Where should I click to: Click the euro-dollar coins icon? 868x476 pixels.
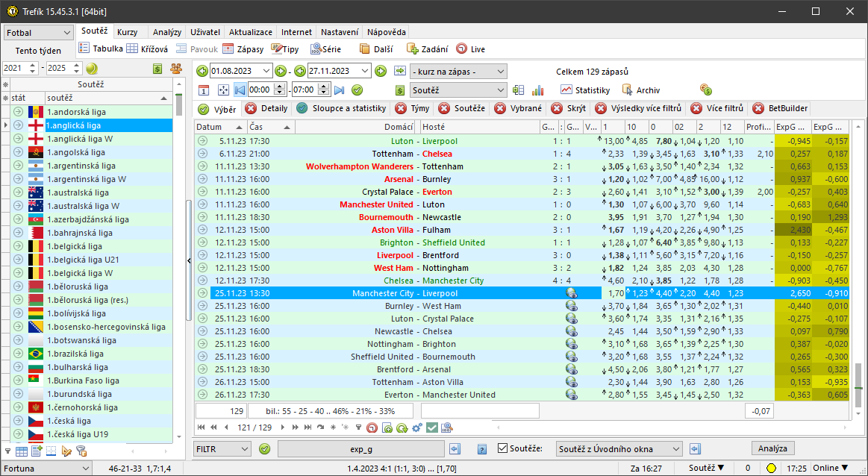[x=706, y=90]
